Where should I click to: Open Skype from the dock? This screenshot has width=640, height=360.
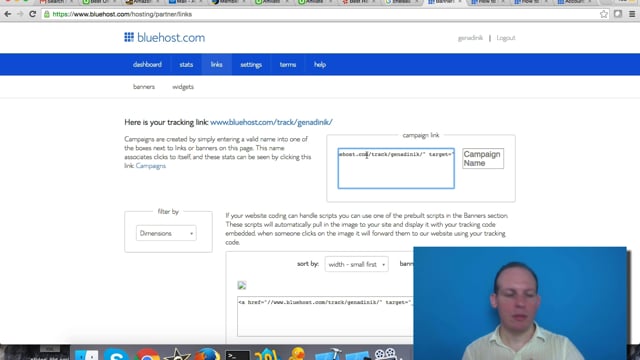(x=116, y=354)
